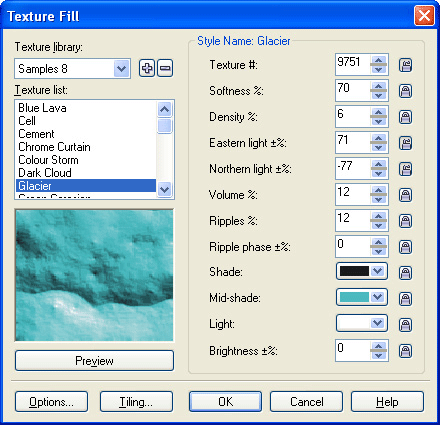Toggle the lock next to Softness %
440x425 pixels.
tap(405, 91)
